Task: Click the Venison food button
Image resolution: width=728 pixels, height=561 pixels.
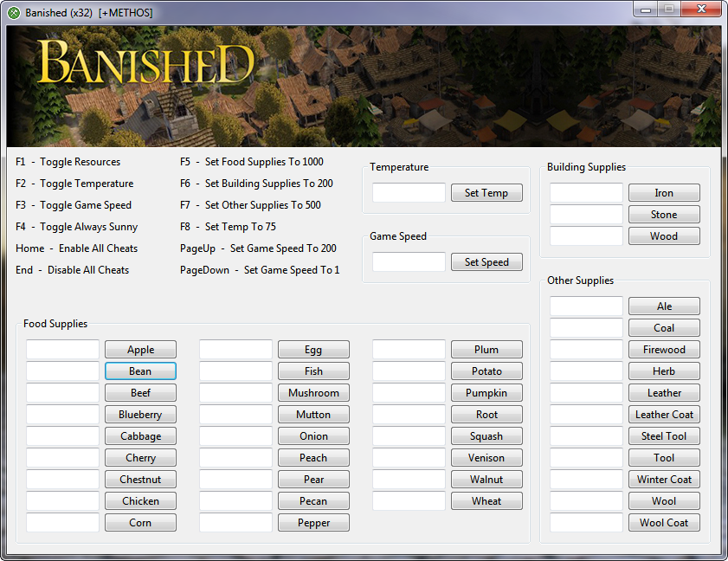Action: tap(486, 457)
